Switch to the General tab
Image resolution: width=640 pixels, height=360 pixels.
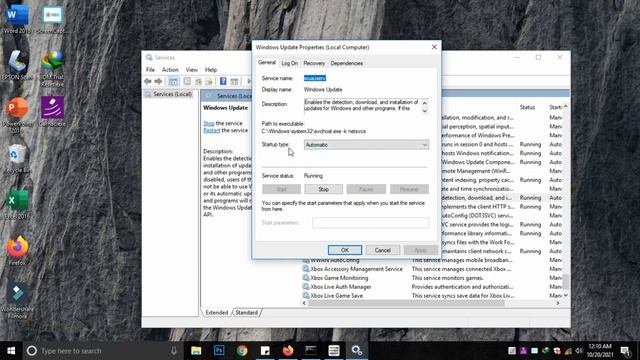click(x=267, y=62)
